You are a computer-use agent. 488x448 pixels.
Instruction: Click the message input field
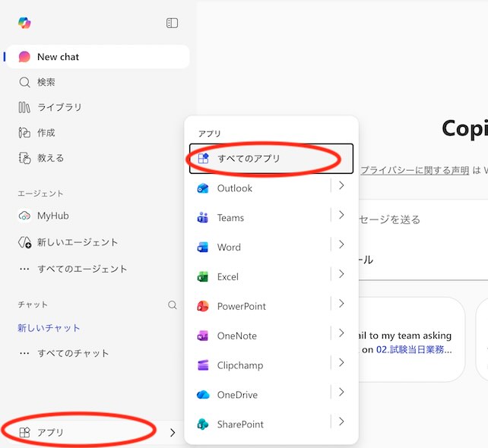click(x=423, y=219)
